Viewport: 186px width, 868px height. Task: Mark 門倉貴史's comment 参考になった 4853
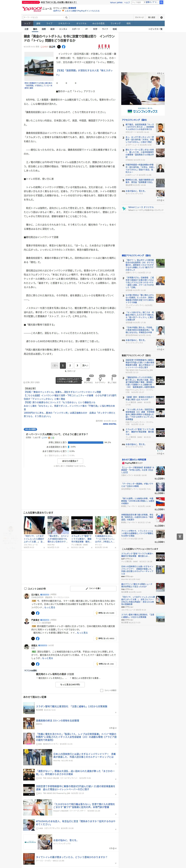tap(105, 639)
